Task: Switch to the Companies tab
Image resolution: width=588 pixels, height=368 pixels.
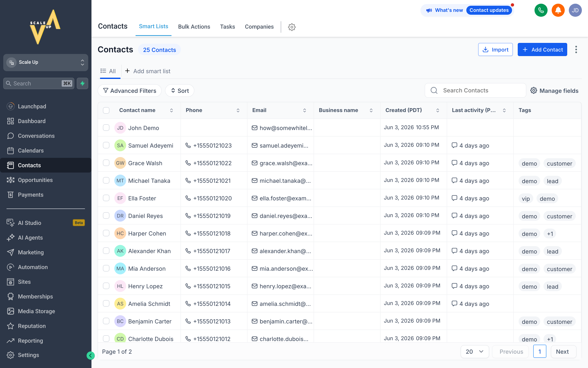Action: click(259, 27)
